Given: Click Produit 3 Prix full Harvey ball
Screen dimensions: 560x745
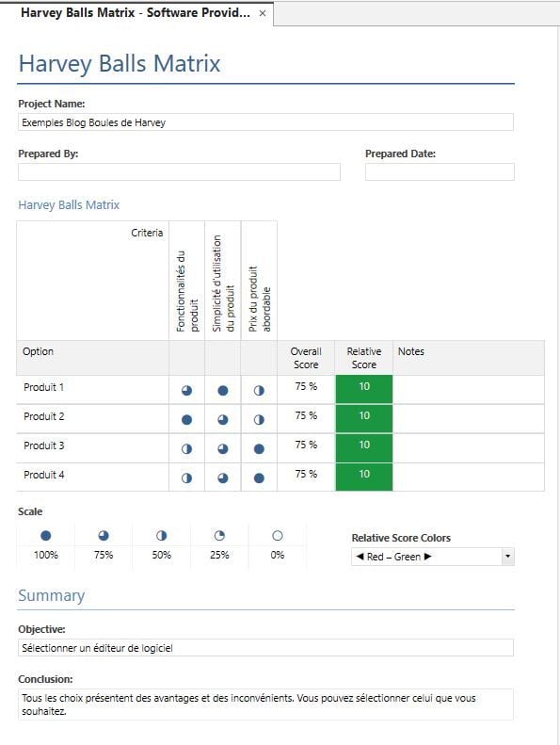Looking at the screenshot, I should [259, 449].
